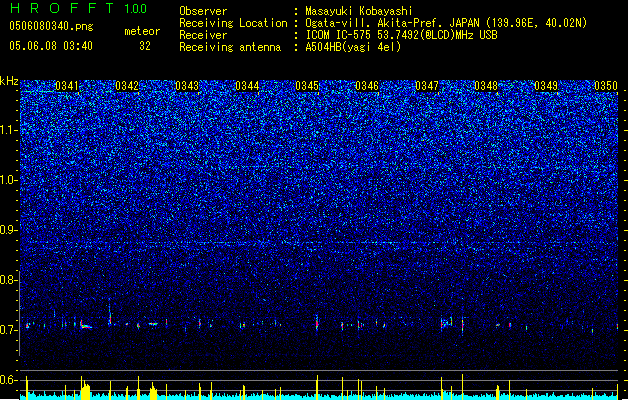This screenshot has width=629, height=400.
Task: Click the date 05.06.08 03:40
Action: point(51,46)
